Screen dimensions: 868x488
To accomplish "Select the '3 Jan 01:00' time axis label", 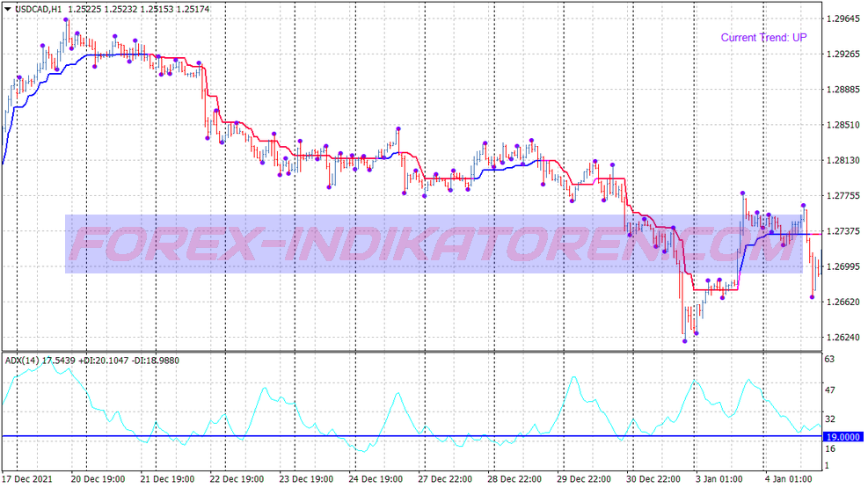I will click(719, 479).
